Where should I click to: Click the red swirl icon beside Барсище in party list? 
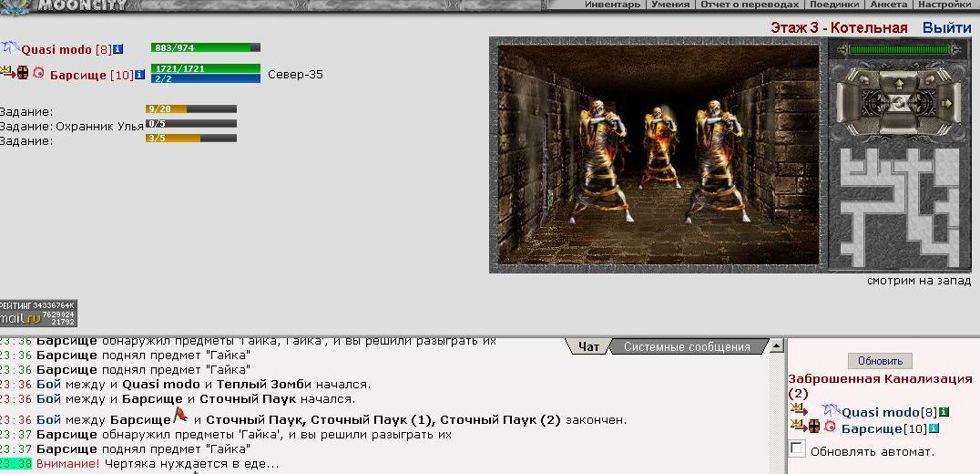click(x=39, y=73)
